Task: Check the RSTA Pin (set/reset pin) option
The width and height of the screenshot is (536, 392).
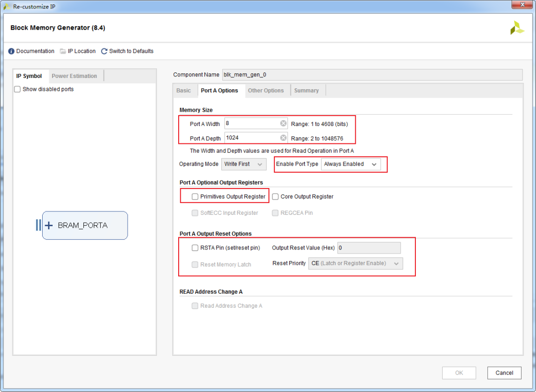Action: (x=195, y=248)
